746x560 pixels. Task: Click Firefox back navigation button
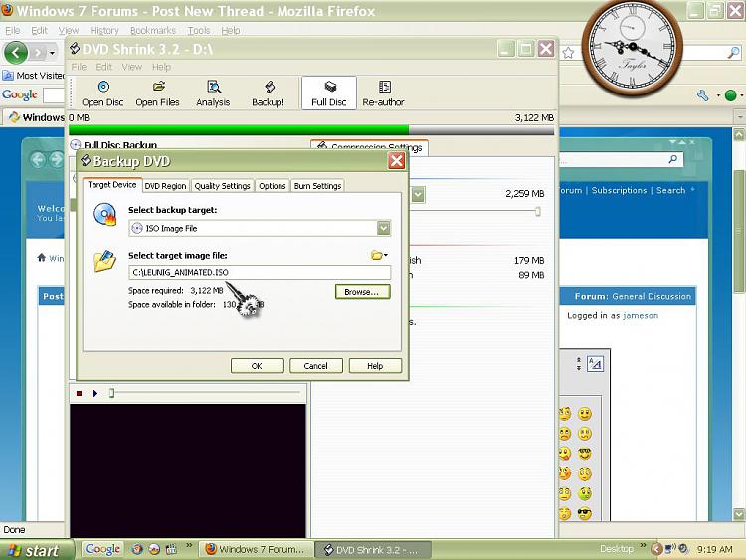(x=16, y=52)
